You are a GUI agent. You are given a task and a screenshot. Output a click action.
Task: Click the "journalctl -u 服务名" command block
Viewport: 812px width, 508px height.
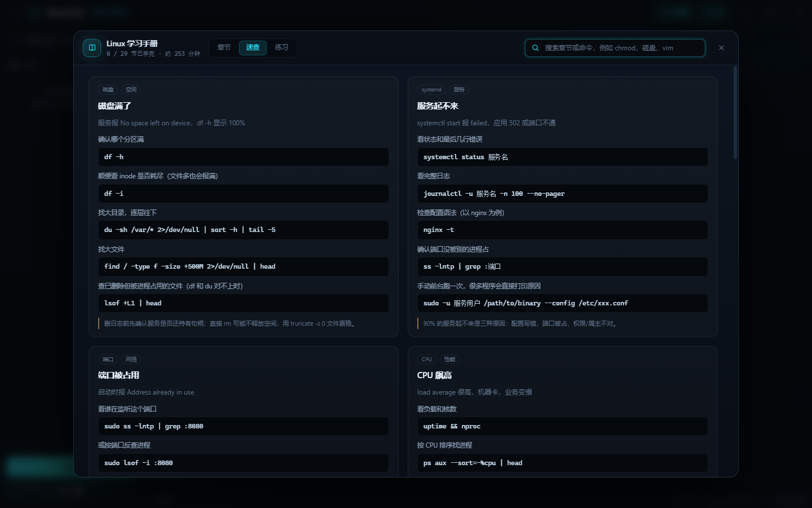tap(563, 194)
